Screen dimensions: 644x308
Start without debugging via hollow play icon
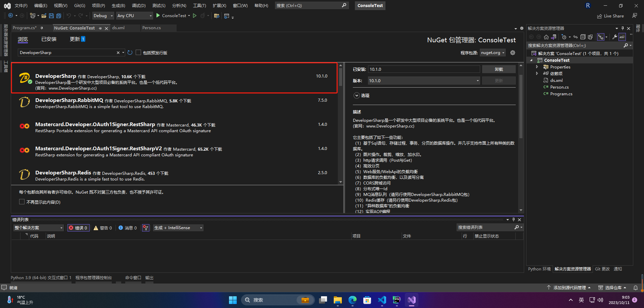(x=195, y=15)
